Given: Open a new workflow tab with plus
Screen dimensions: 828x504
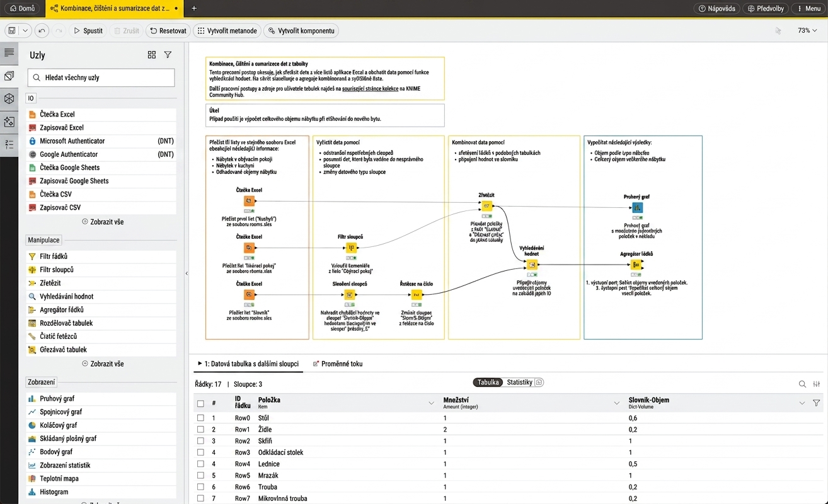Looking at the screenshot, I should pos(194,9).
